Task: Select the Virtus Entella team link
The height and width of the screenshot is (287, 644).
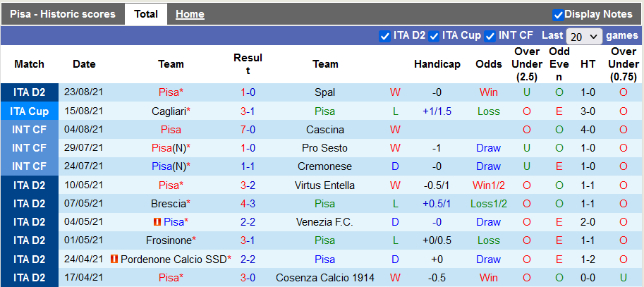Action: [325, 185]
